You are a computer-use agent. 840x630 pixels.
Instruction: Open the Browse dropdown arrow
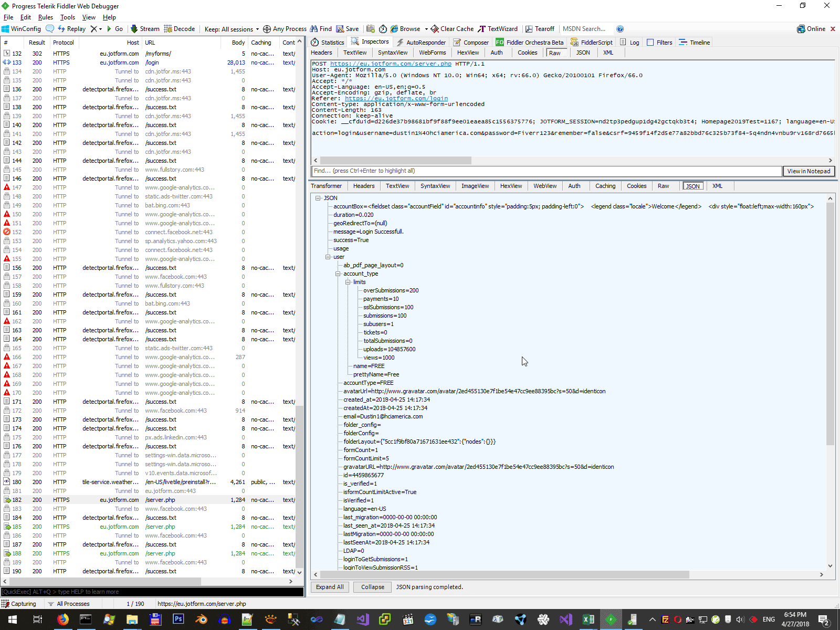click(x=426, y=29)
